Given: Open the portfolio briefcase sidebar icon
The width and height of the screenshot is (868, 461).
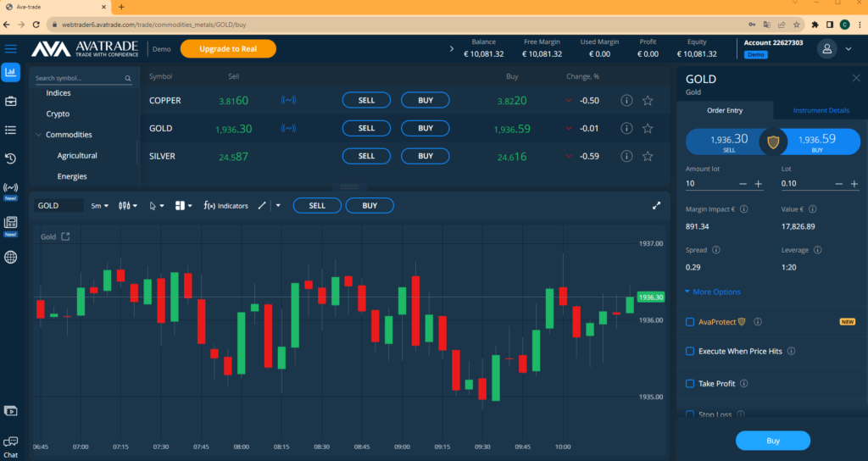Looking at the screenshot, I should point(10,102).
